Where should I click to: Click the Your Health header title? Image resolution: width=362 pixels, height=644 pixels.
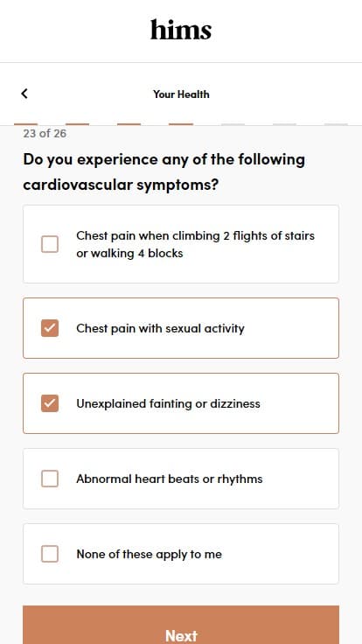click(x=181, y=94)
